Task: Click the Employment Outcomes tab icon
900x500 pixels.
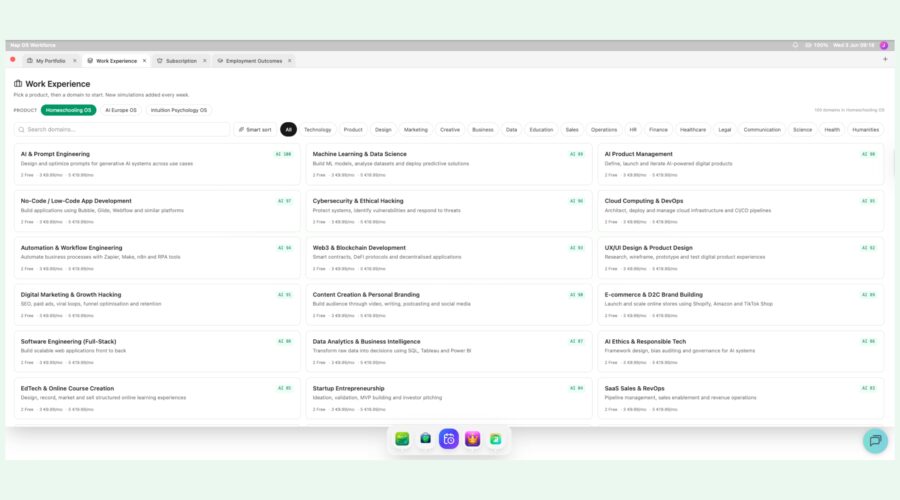Action: pos(220,61)
